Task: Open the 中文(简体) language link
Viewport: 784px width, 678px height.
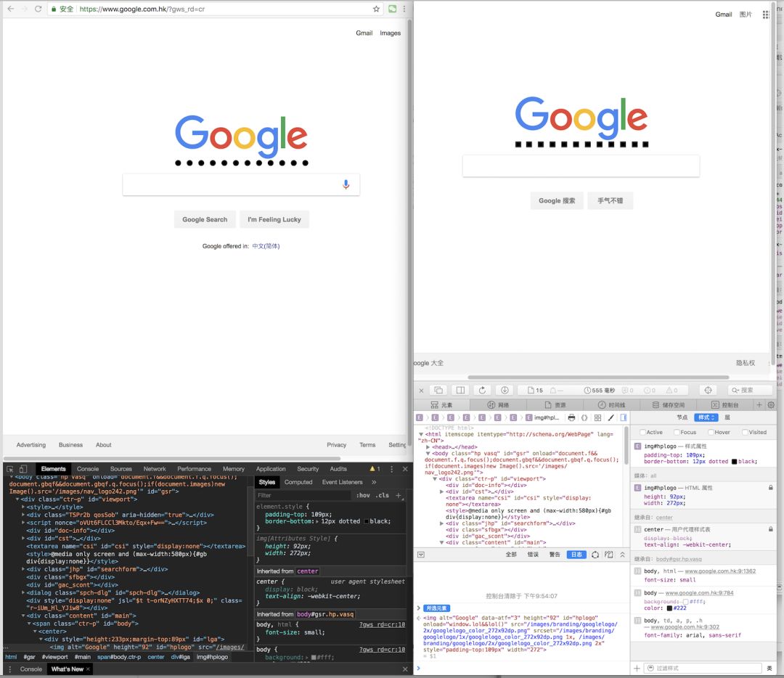Action: [266, 247]
